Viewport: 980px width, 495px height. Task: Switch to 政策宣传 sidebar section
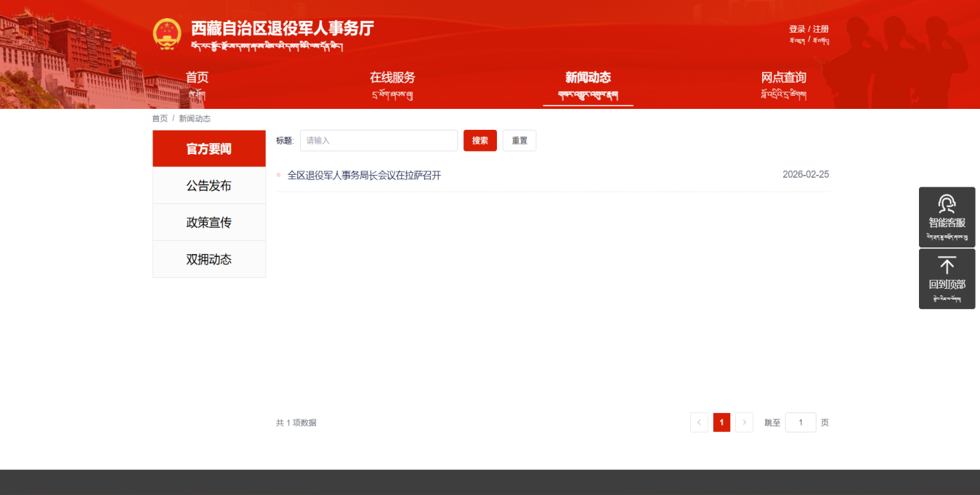[208, 223]
